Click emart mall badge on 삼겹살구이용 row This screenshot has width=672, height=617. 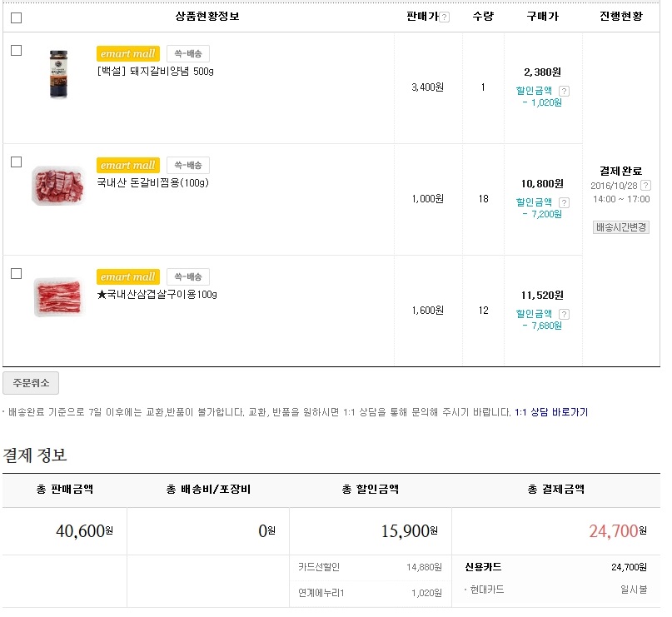tap(127, 276)
